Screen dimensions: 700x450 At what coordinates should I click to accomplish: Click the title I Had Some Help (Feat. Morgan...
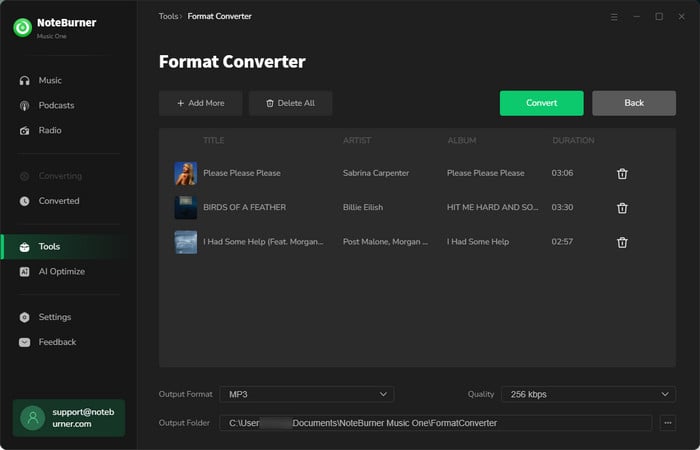(263, 242)
